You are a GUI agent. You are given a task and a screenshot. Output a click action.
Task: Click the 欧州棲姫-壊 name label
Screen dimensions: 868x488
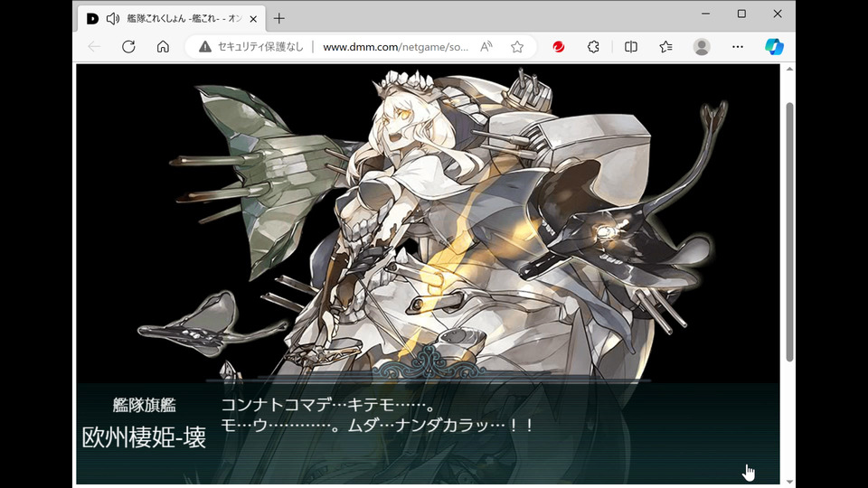(144, 437)
